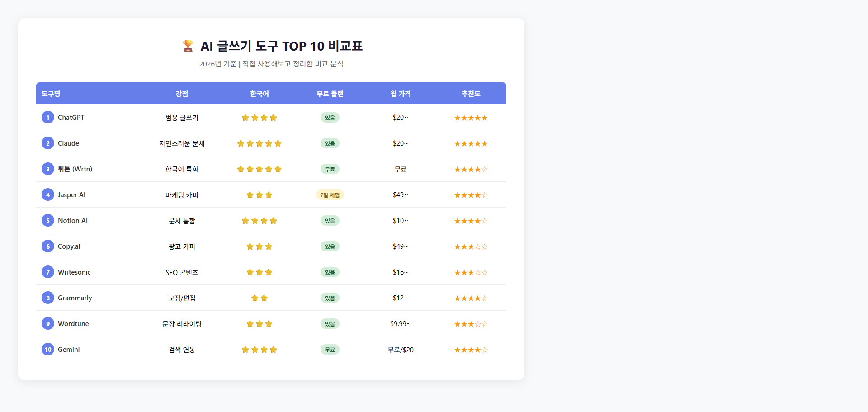The image size is (868, 412).
Task: Select the '검색 연동' cell in Gemini's row
Action: pyautogui.click(x=181, y=349)
